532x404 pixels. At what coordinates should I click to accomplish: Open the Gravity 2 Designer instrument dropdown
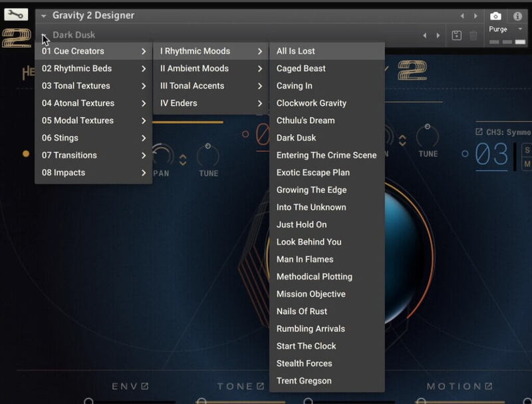(x=43, y=15)
